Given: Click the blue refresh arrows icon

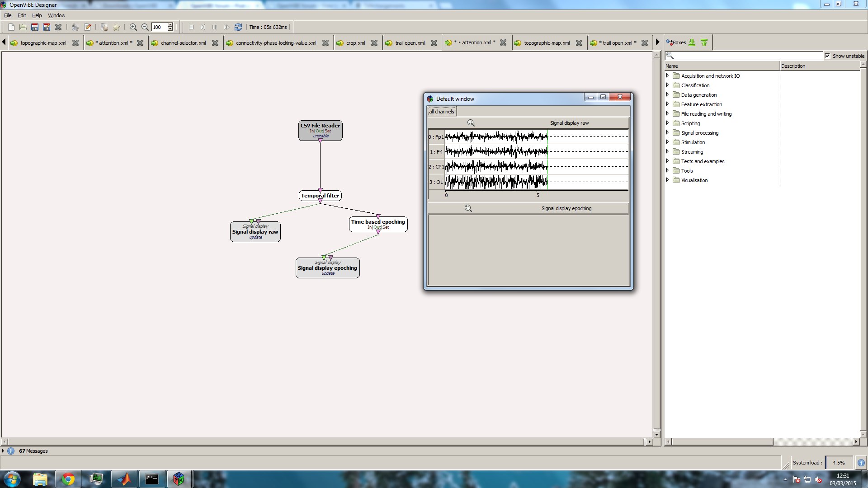Looking at the screenshot, I should pyautogui.click(x=238, y=27).
